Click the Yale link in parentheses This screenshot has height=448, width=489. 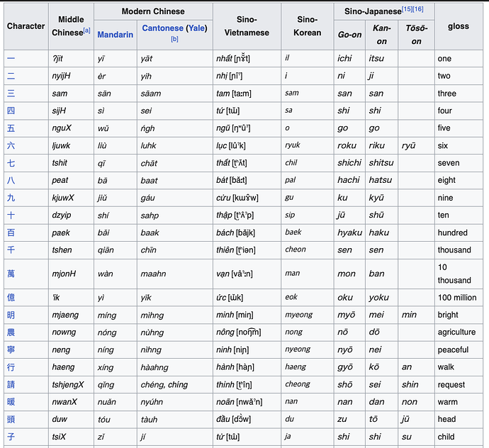coord(198,28)
